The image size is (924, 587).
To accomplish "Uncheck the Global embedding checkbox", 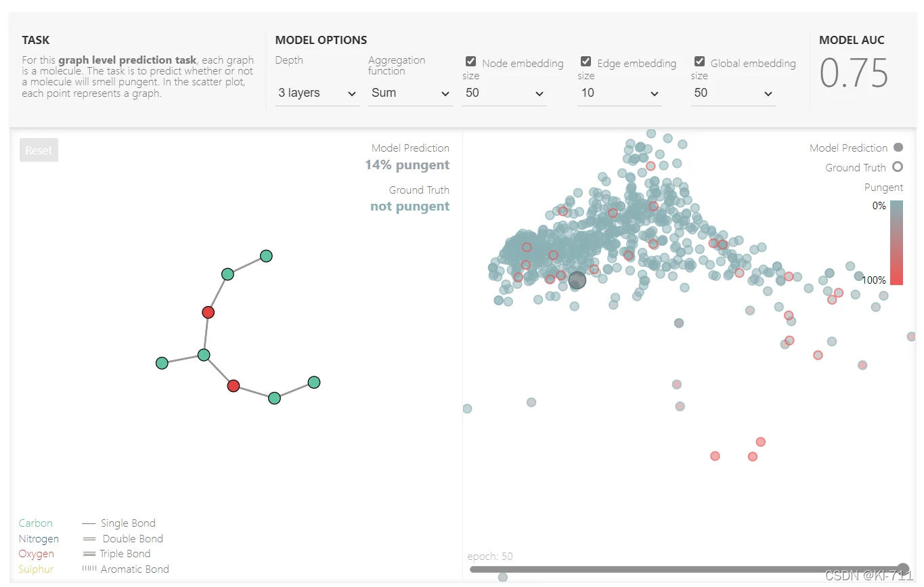I will coord(699,62).
